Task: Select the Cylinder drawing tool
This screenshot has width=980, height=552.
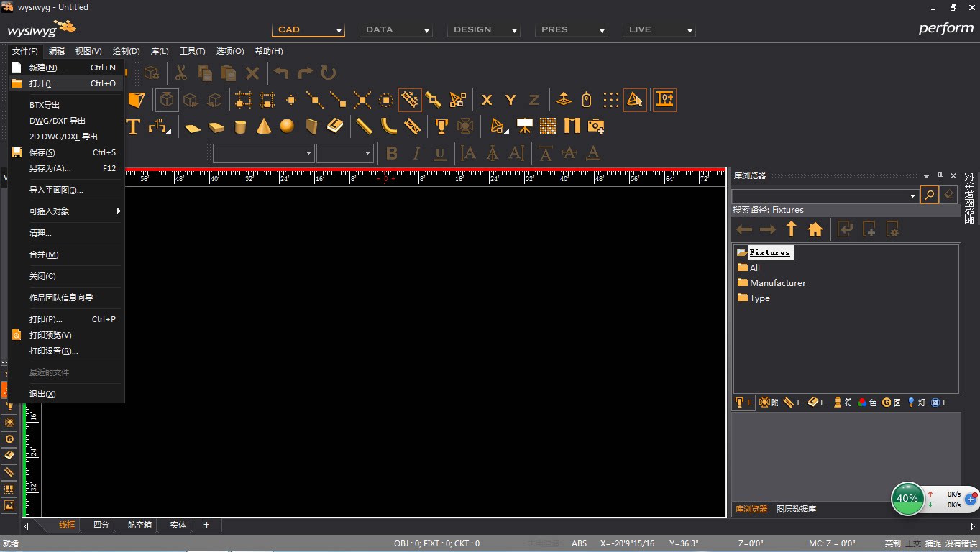Action: [x=240, y=126]
